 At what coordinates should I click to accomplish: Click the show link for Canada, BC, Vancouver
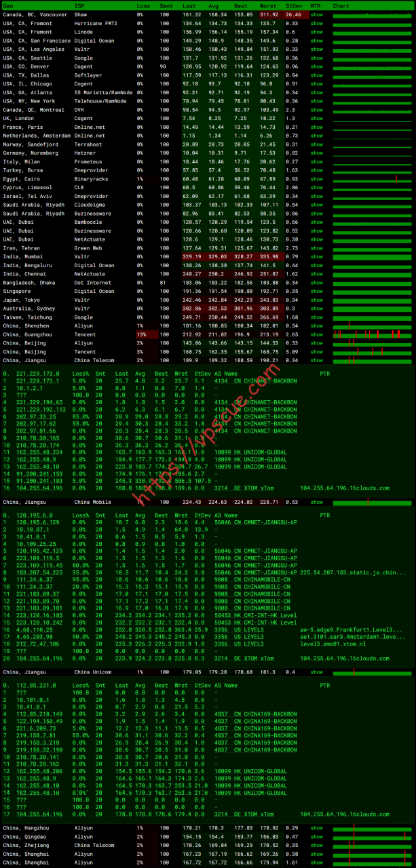coord(317,14)
